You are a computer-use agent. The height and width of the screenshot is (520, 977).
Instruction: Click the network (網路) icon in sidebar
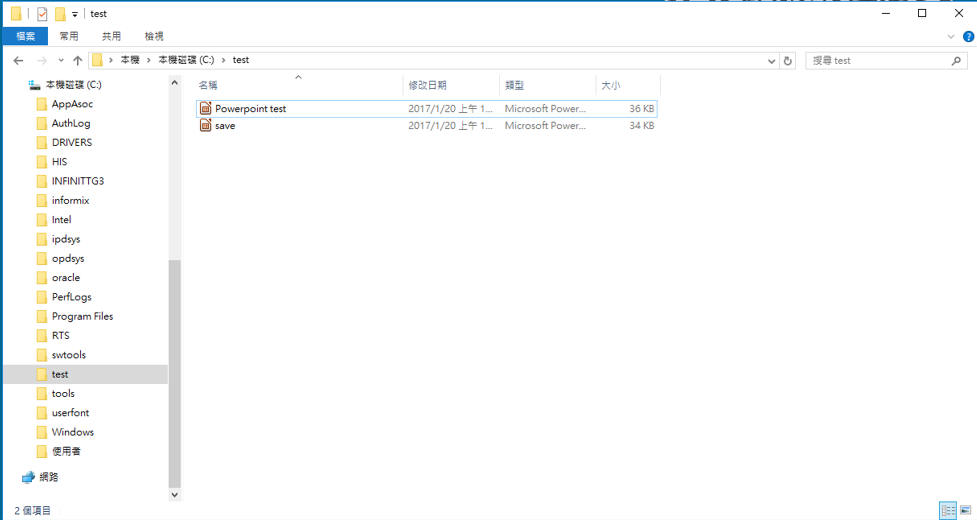pos(28,477)
